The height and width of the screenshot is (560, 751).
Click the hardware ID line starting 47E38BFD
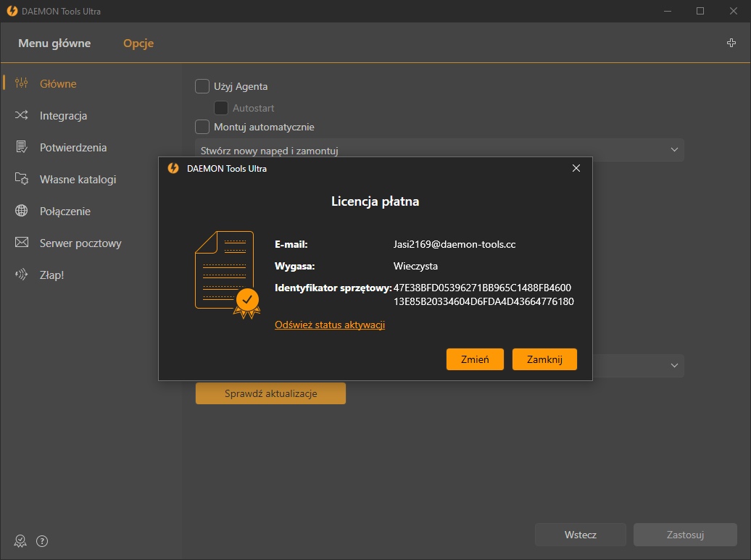482,288
